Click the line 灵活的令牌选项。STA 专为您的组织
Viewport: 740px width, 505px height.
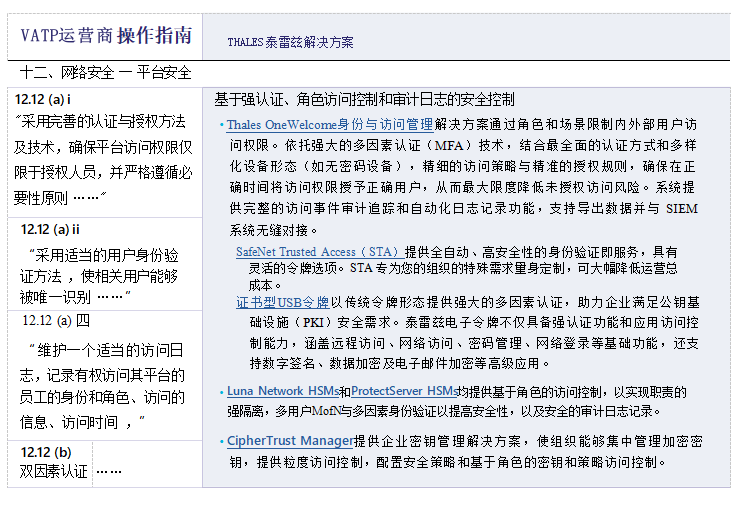[463, 269]
